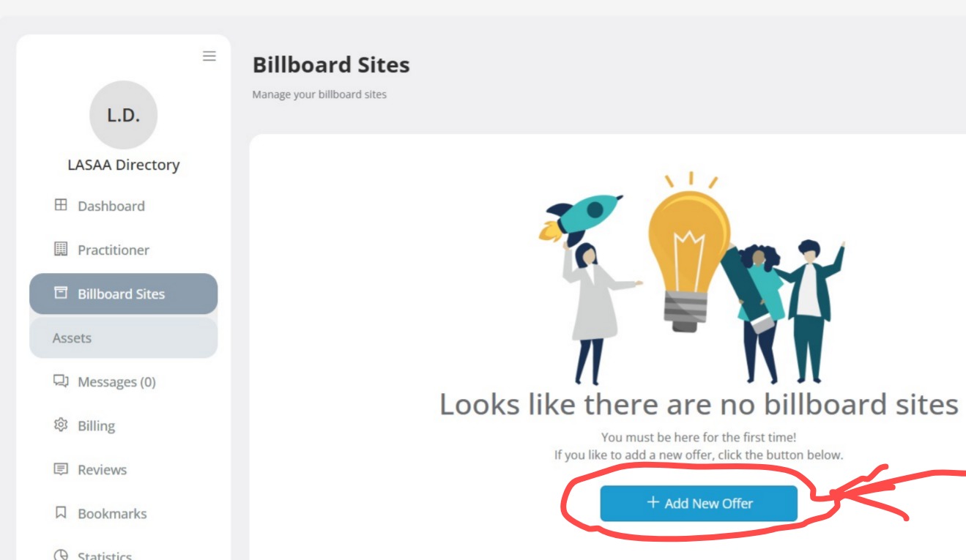Go to Practitioner section
Screen dimensions: 966x560
pyautogui.click(x=114, y=250)
